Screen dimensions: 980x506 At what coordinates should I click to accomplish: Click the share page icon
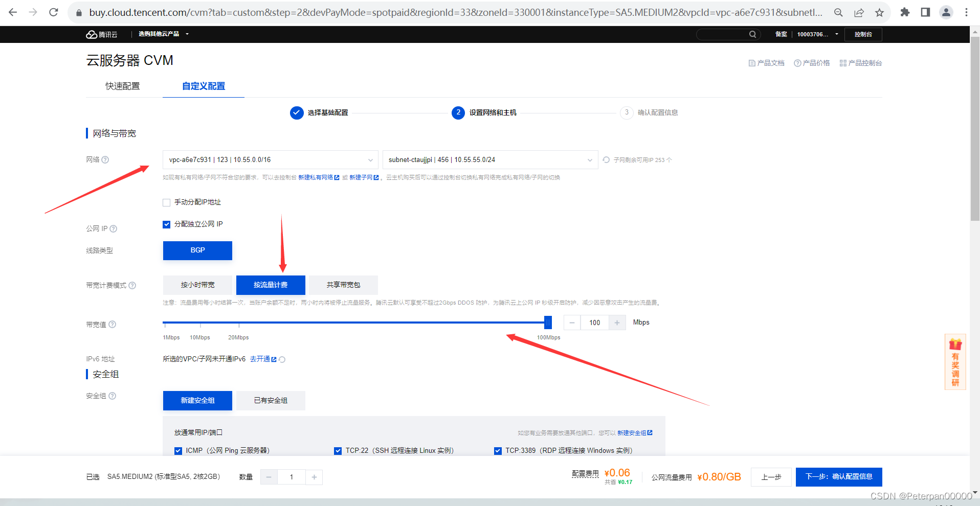pyautogui.click(x=859, y=13)
